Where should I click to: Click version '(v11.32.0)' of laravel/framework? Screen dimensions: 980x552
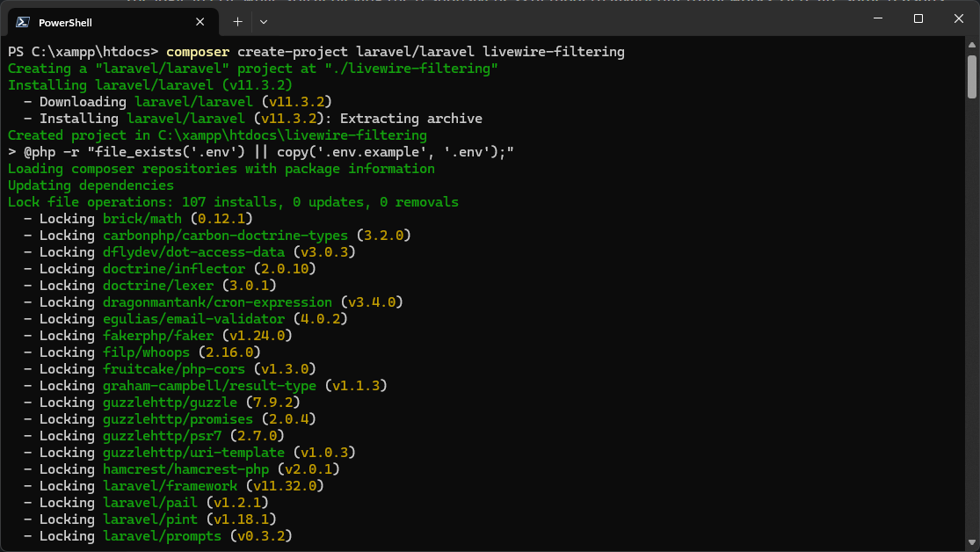click(x=285, y=486)
